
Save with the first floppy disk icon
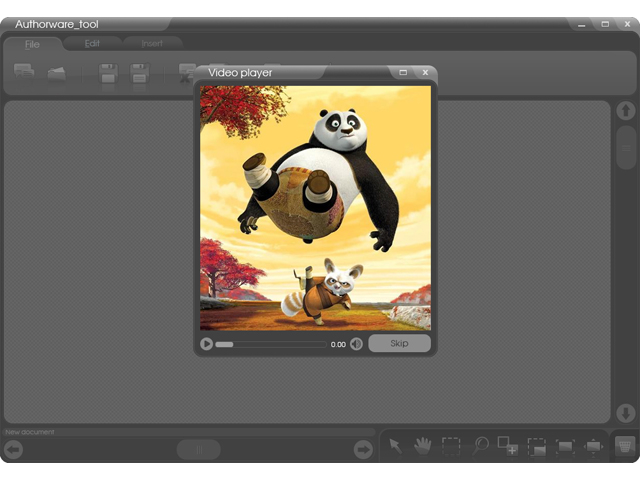point(108,73)
